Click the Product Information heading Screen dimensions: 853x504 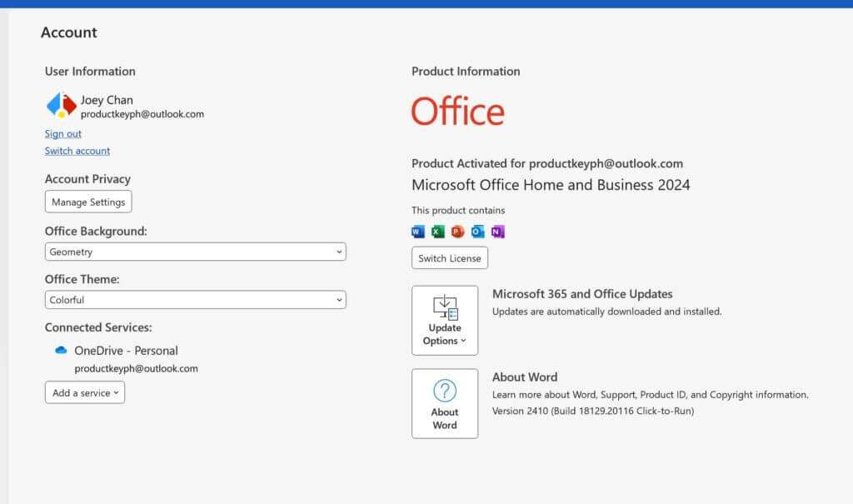click(x=466, y=72)
